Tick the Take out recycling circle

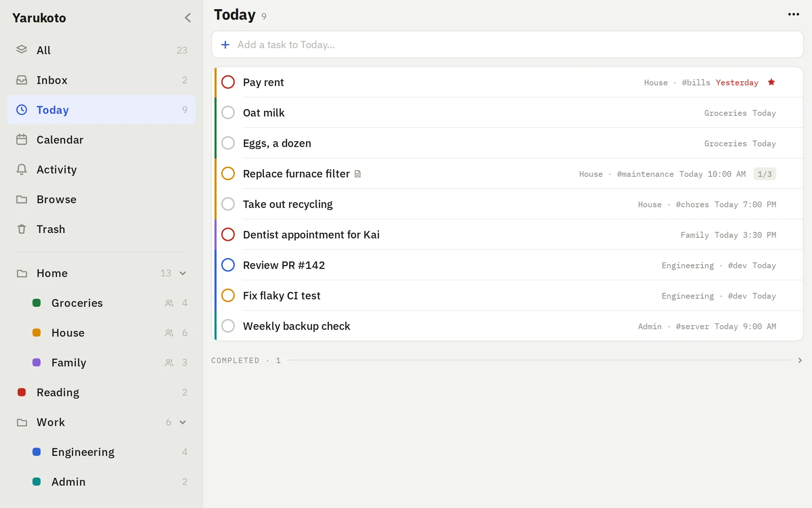(x=228, y=204)
